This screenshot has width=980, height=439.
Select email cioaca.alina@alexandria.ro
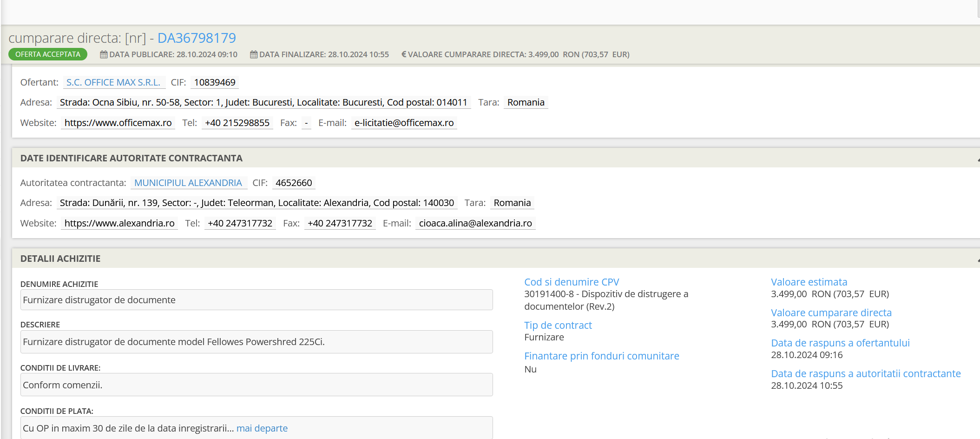(475, 223)
